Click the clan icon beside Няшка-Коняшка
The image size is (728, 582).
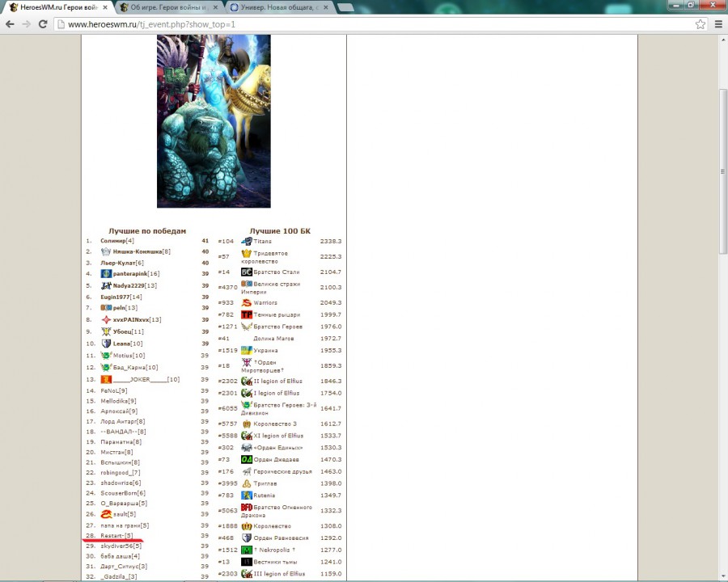pos(106,251)
